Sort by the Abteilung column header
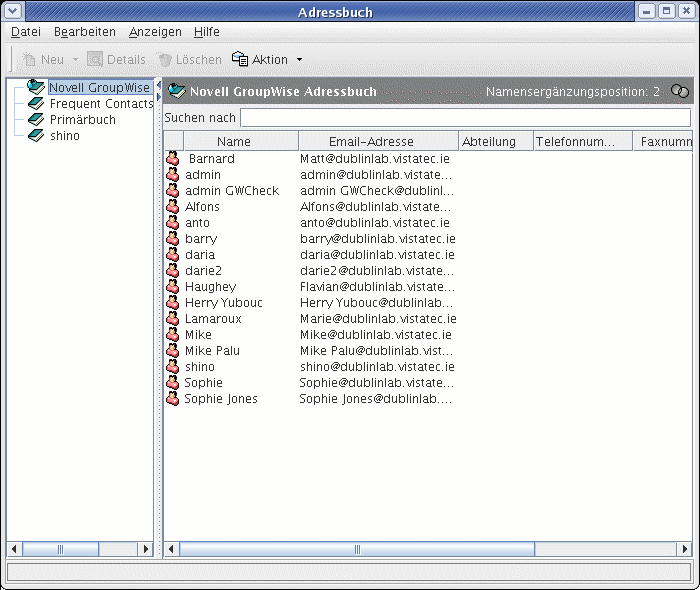 click(496, 141)
